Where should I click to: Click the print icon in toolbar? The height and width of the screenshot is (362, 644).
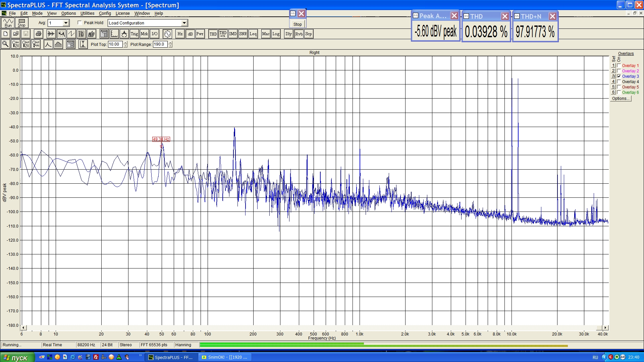coord(39,34)
